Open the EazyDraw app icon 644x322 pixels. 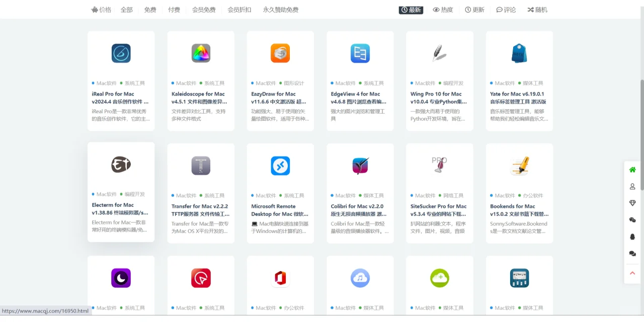click(x=280, y=53)
